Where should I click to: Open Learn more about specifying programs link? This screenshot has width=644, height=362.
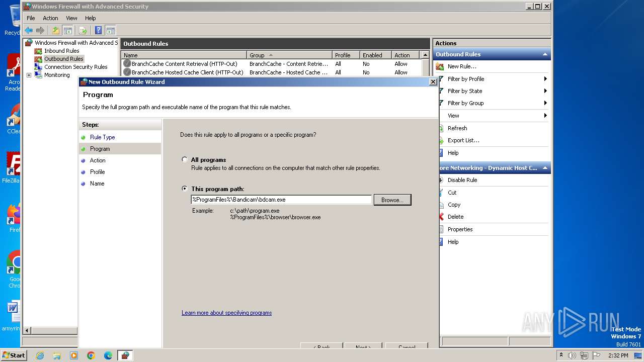click(x=226, y=313)
